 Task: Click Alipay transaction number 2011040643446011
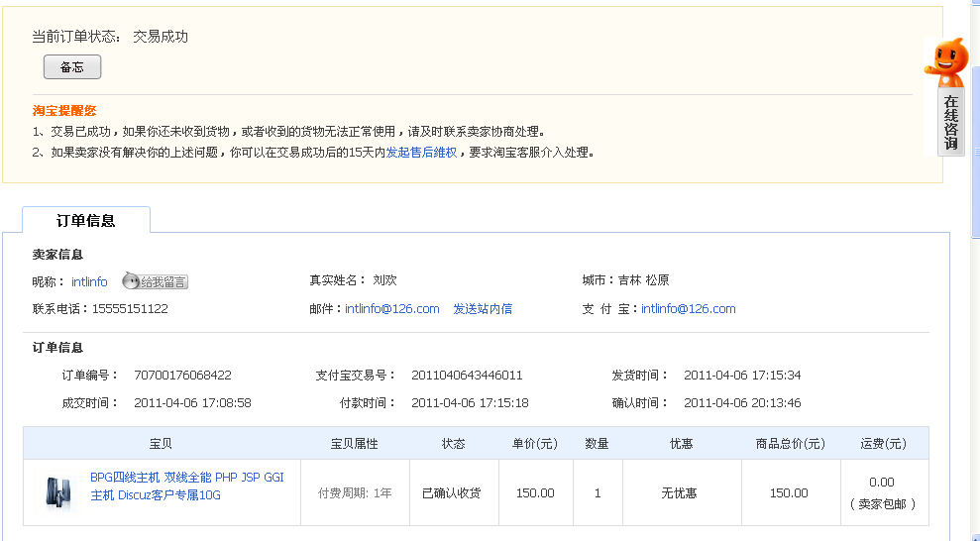[x=467, y=375]
